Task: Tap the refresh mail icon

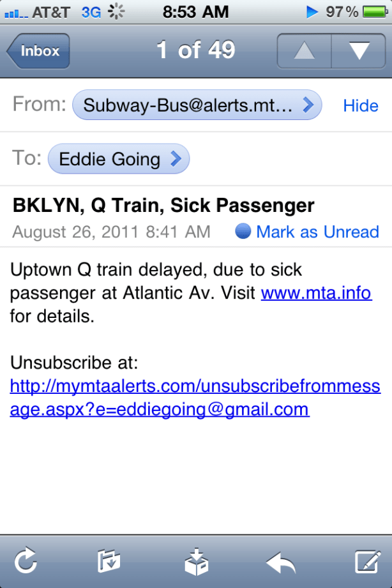Action: 25,562
